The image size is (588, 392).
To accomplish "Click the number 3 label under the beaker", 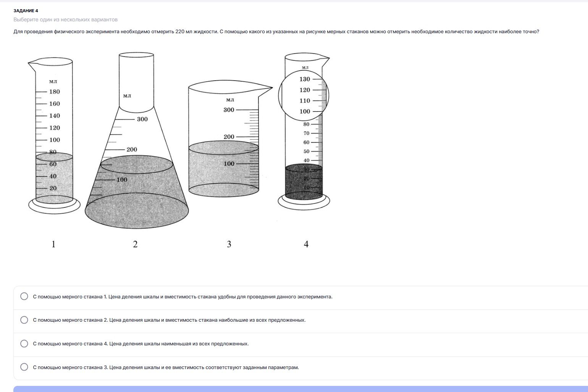I will (229, 244).
